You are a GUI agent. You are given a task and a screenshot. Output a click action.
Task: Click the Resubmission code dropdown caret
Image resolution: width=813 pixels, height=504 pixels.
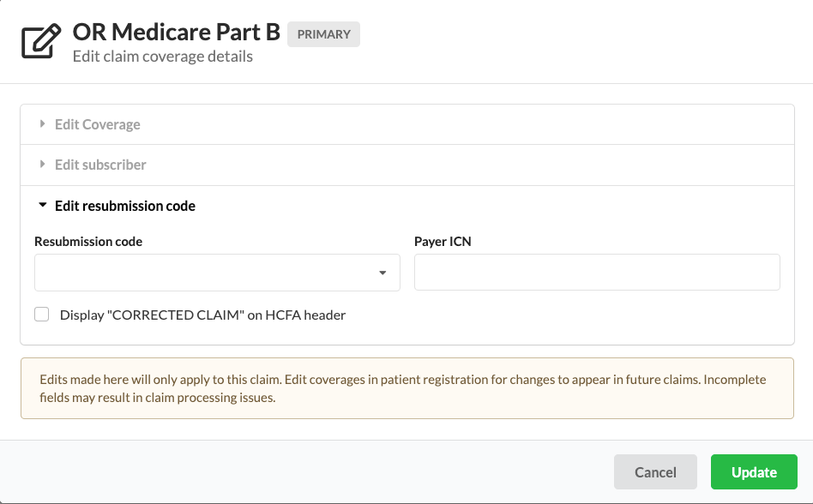[382, 273]
